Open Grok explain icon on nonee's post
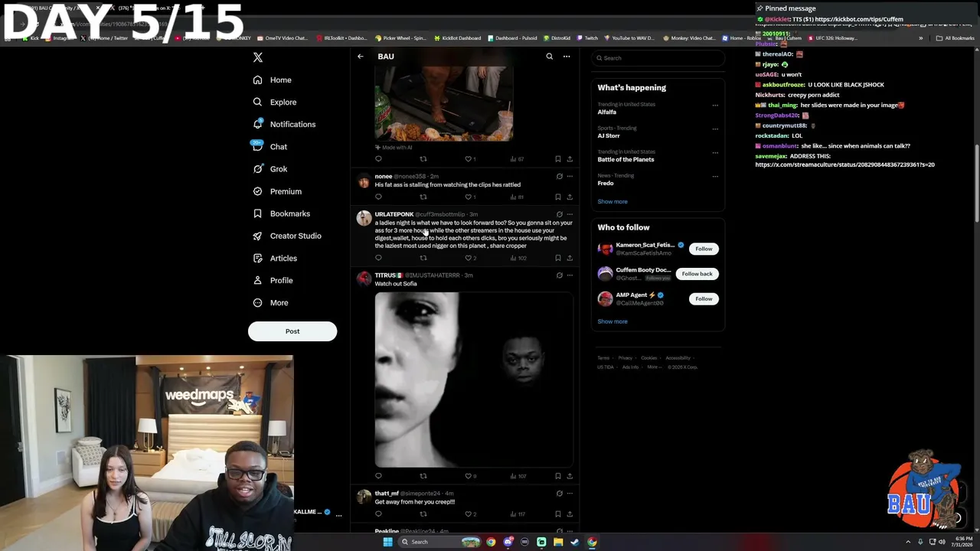 tap(559, 177)
